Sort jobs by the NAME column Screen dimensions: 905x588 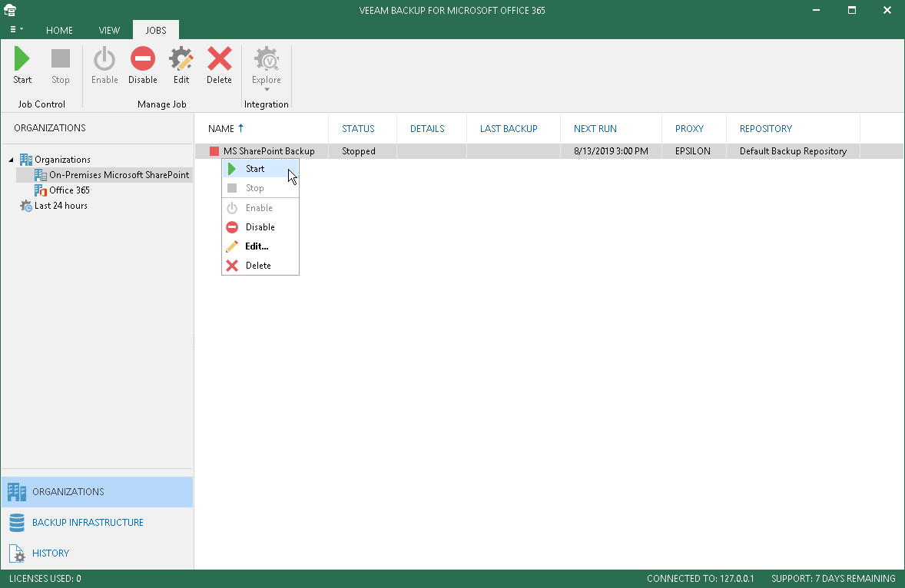(221, 128)
